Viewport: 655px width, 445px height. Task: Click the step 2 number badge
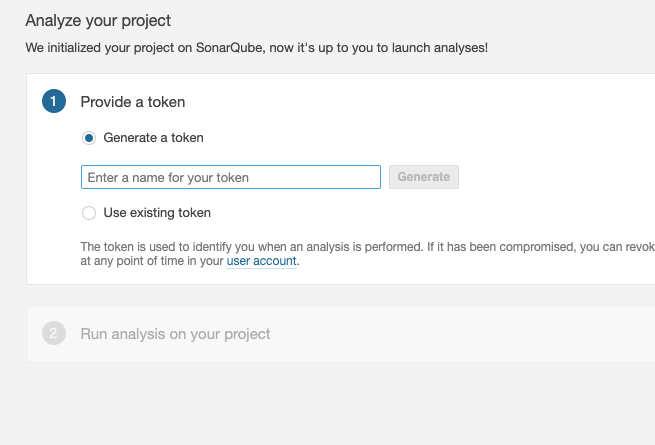54,333
